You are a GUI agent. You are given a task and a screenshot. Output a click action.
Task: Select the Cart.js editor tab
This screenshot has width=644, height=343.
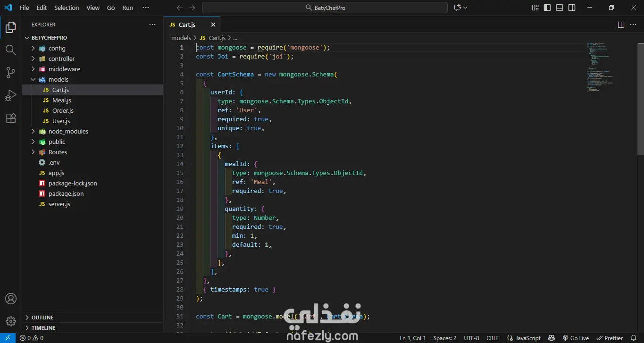tap(192, 25)
